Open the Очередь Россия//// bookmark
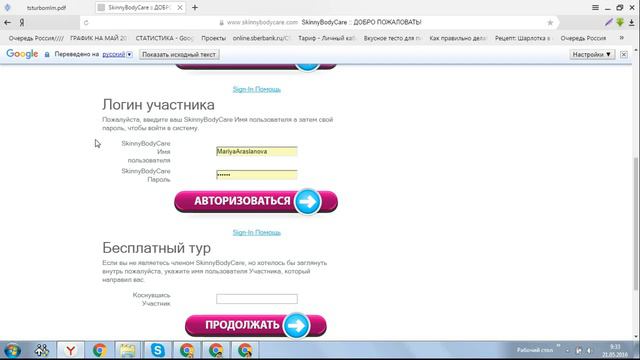 point(36,38)
